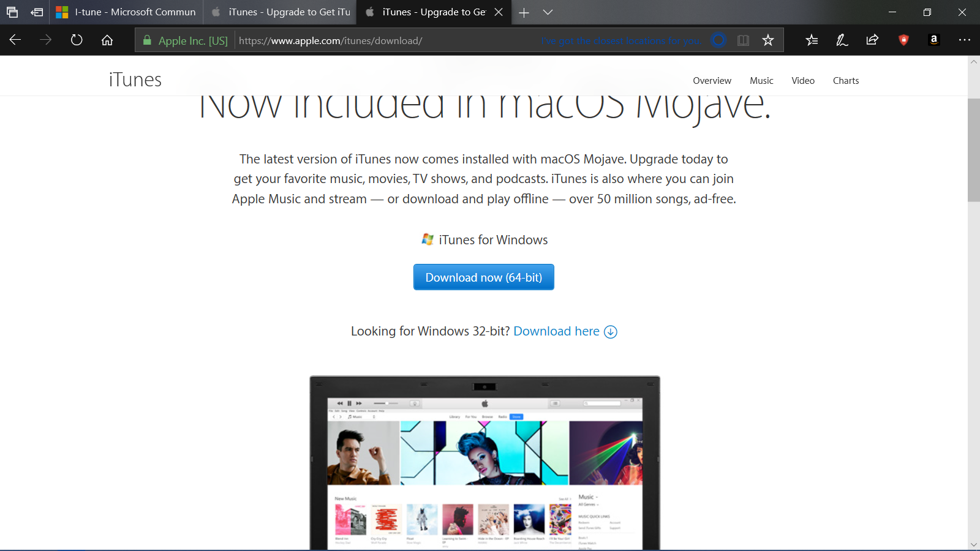Open the red shield extension
Viewport: 980px width, 551px height.
coord(903,40)
